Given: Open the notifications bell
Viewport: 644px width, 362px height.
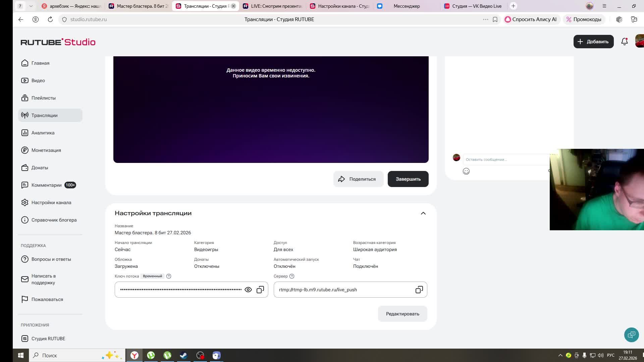Looking at the screenshot, I should (624, 42).
